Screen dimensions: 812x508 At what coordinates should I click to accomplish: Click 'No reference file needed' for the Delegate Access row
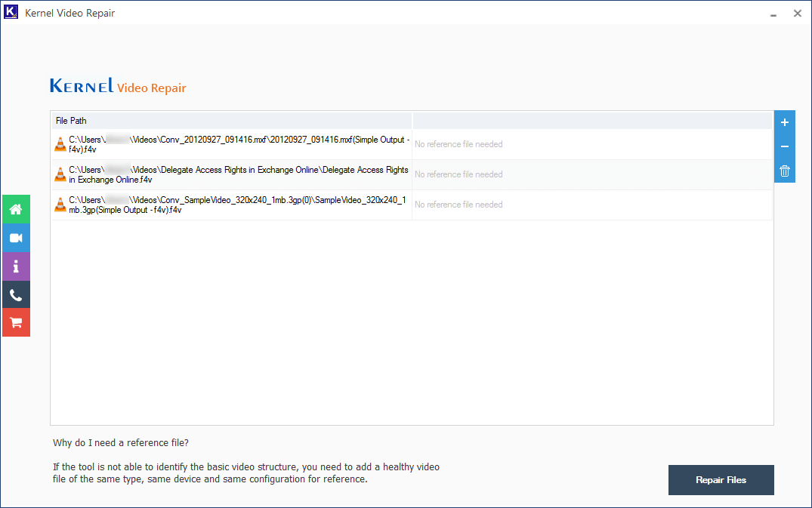click(x=458, y=174)
